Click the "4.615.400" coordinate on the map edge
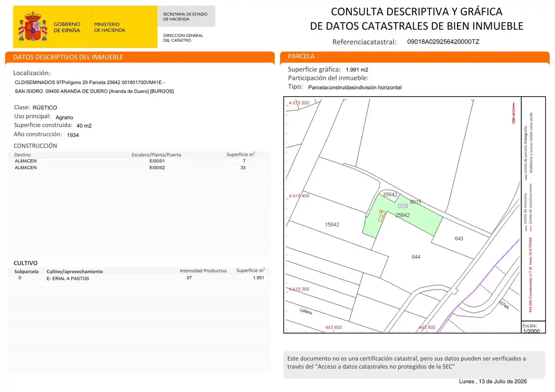Image resolution: width=555 pixels, height=392 pixels. coord(299,196)
